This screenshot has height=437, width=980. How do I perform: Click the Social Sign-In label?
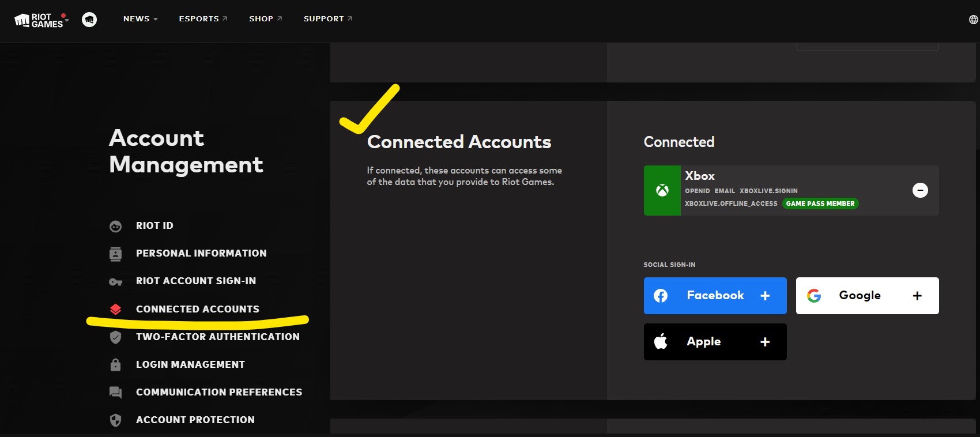[669, 265]
